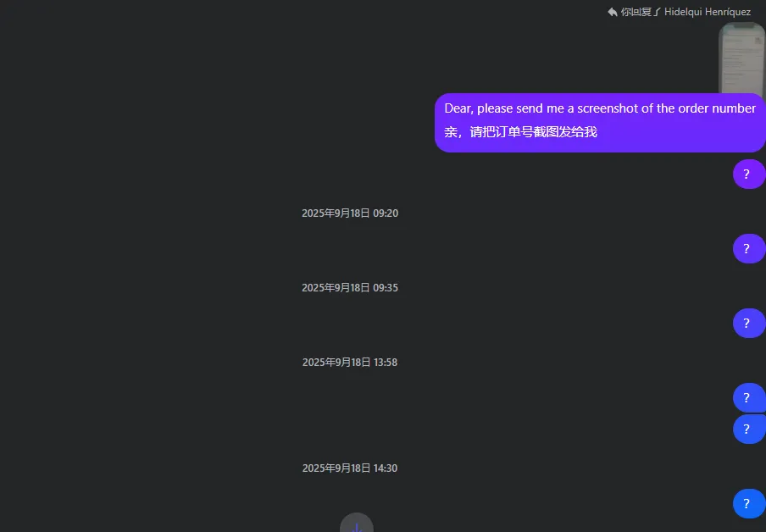The image size is (766, 532).
Task: Select the English 'Dear, please send me' message line
Action: [x=600, y=108]
